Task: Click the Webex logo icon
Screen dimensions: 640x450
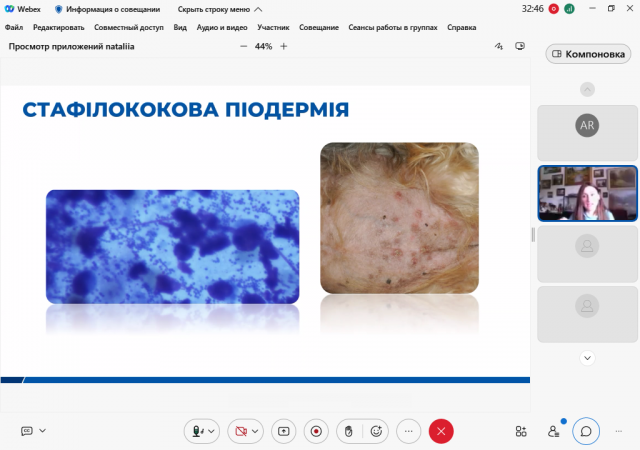Action: [9, 9]
